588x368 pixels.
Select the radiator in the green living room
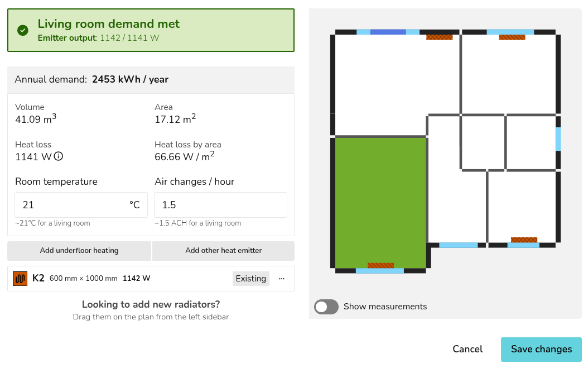click(380, 265)
